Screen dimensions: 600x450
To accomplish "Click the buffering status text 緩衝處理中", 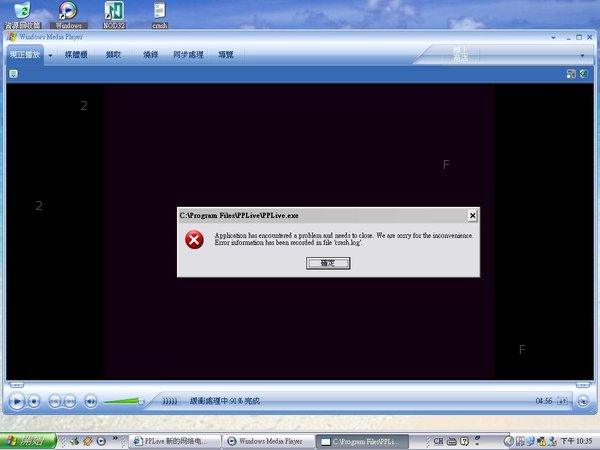I will tap(225, 401).
